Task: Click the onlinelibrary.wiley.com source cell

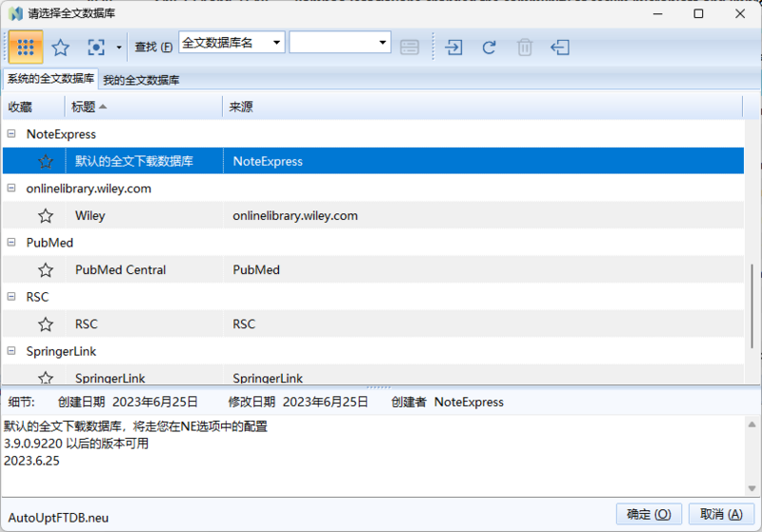Action: pyautogui.click(x=295, y=215)
